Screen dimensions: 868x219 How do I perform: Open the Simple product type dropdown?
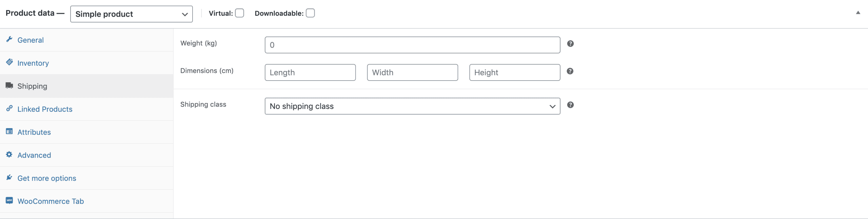tap(132, 14)
